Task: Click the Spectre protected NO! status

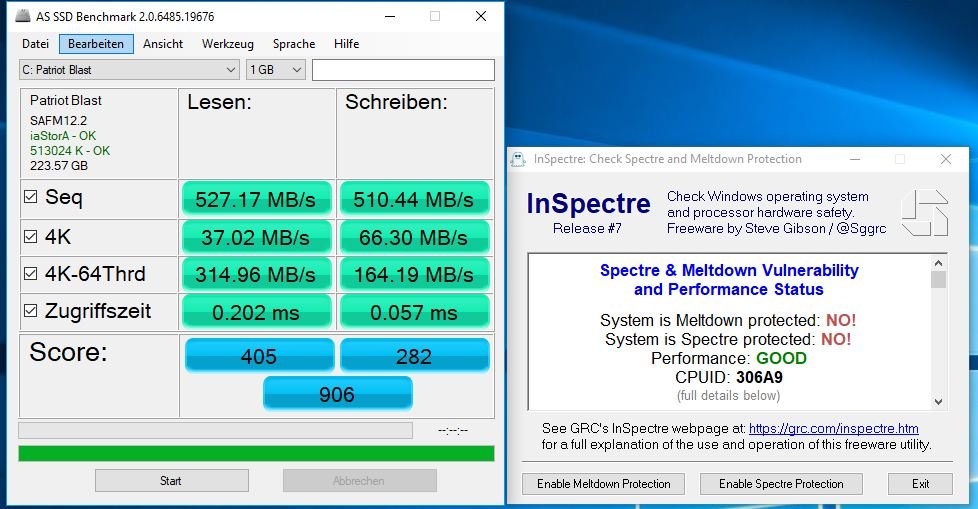Action: point(836,339)
